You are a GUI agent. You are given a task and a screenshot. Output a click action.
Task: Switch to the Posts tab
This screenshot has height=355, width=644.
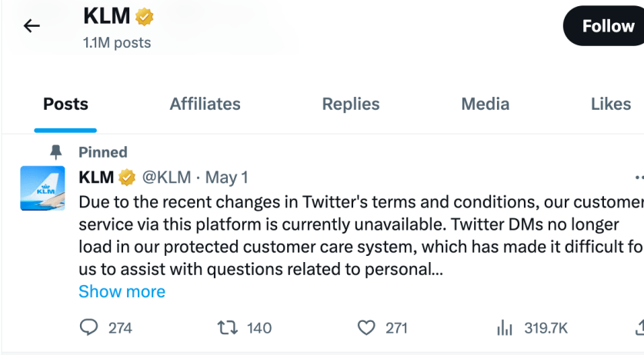tap(65, 105)
